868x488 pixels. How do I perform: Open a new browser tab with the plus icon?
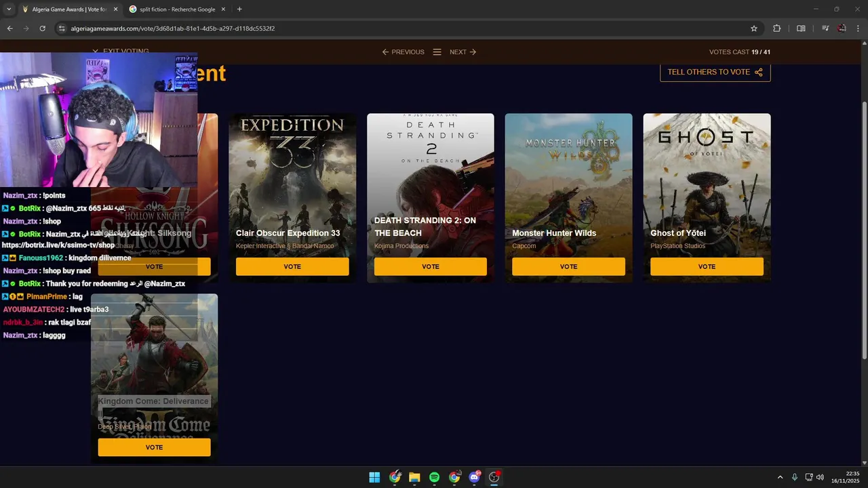click(x=239, y=9)
